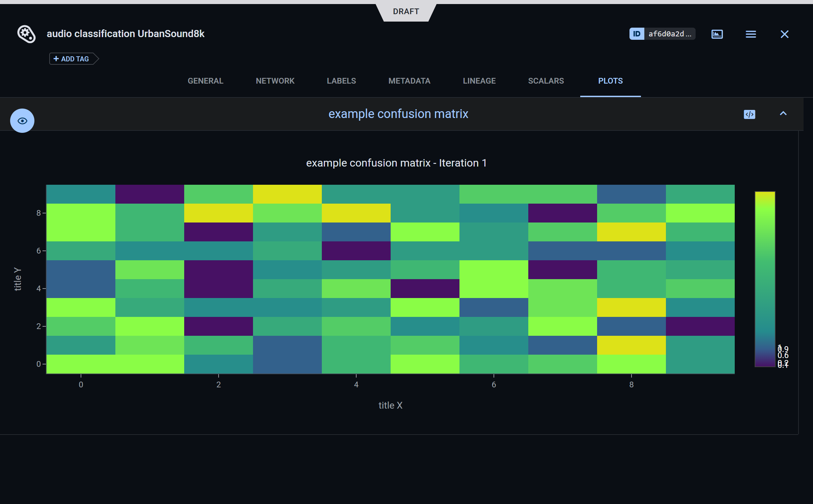
Task: Click the PLOTS tab
Action: tap(610, 81)
